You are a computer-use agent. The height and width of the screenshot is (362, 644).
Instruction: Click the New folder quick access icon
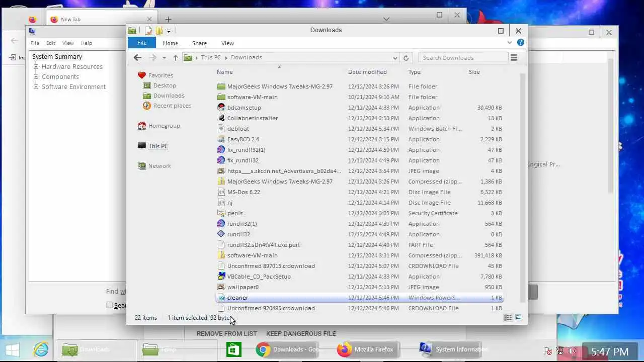click(x=159, y=31)
